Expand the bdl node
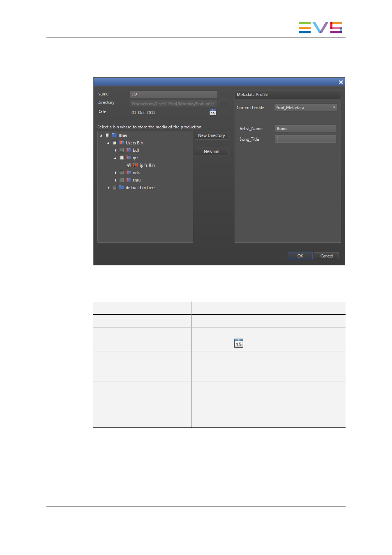This screenshot has width=392, height=555. pyautogui.click(x=115, y=151)
